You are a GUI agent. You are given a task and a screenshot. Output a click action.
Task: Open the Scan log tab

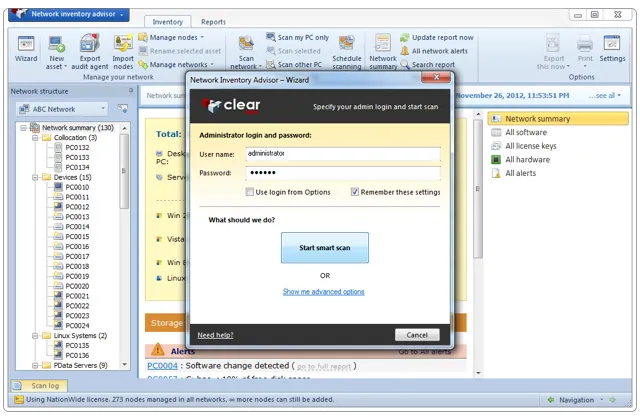(x=39, y=385)
